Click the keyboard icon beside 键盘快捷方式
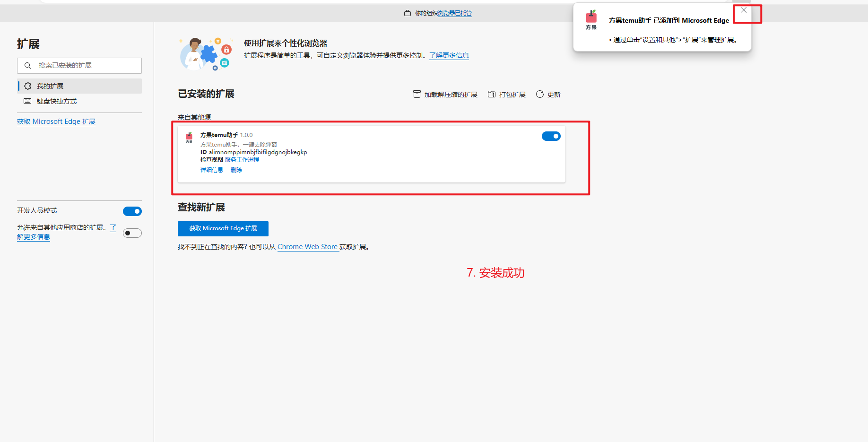This screenshot has width=868, height=442. tap(27, 101)
